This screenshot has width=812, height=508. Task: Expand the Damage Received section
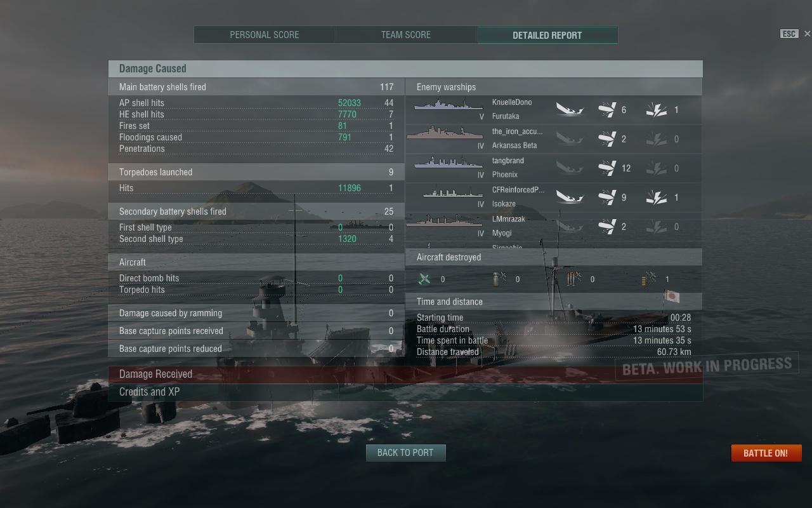[405, 375]
